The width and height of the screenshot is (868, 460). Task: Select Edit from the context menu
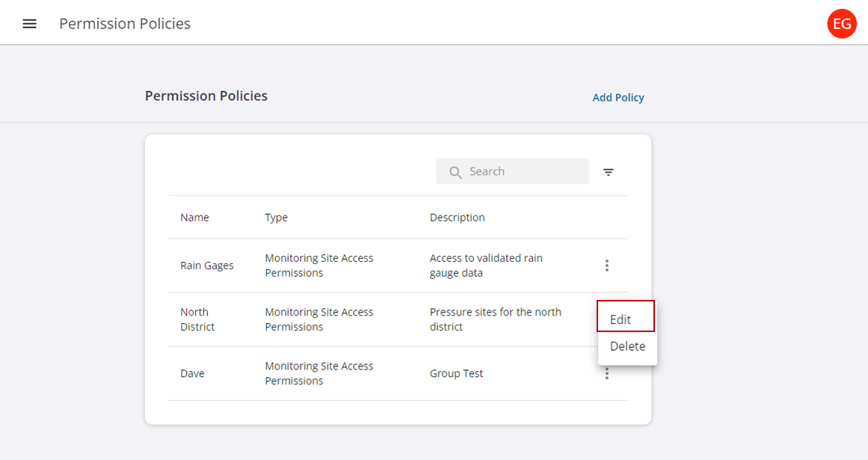(x=621, y=319)
